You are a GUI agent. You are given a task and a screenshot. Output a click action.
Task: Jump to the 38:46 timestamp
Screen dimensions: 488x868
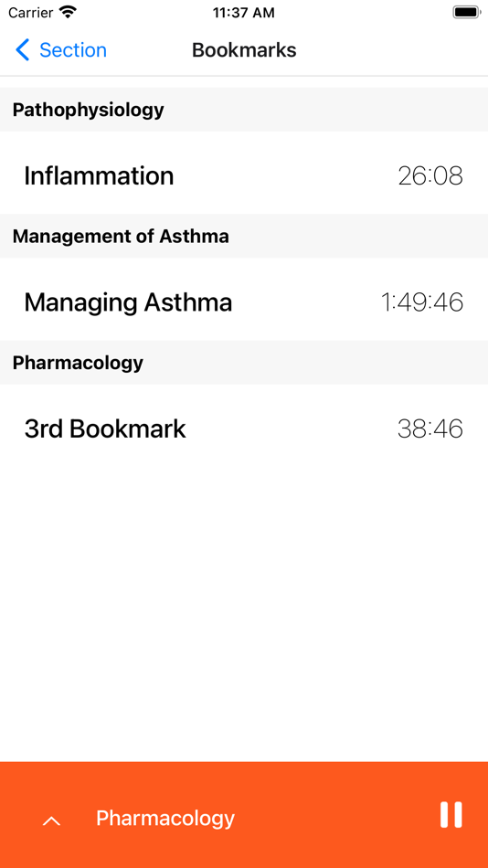[x=430, y=429]
